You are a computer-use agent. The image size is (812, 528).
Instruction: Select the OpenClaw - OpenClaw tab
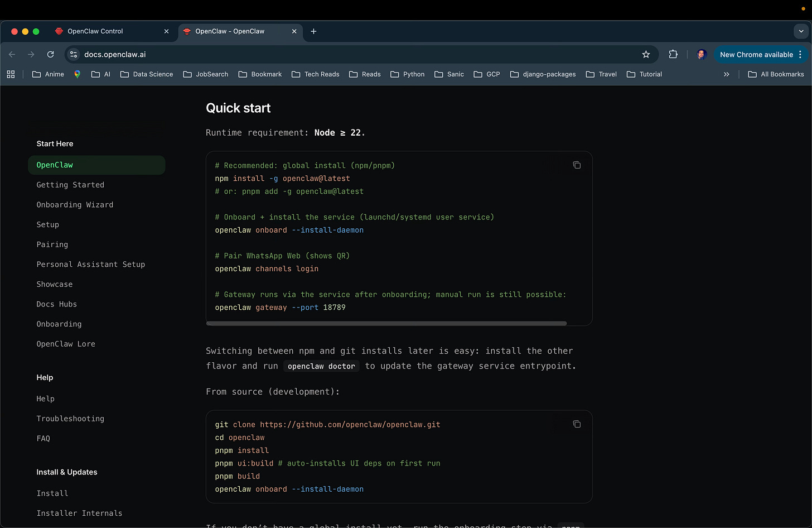click(240, 31)
